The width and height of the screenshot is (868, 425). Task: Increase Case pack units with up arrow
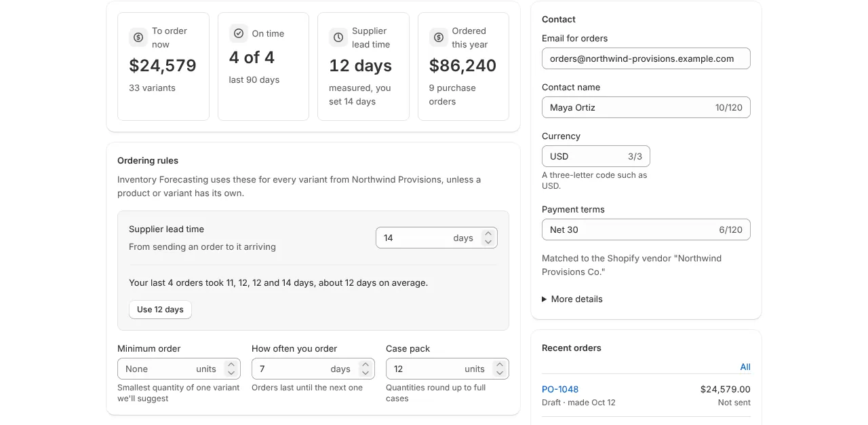coord(500,365)
